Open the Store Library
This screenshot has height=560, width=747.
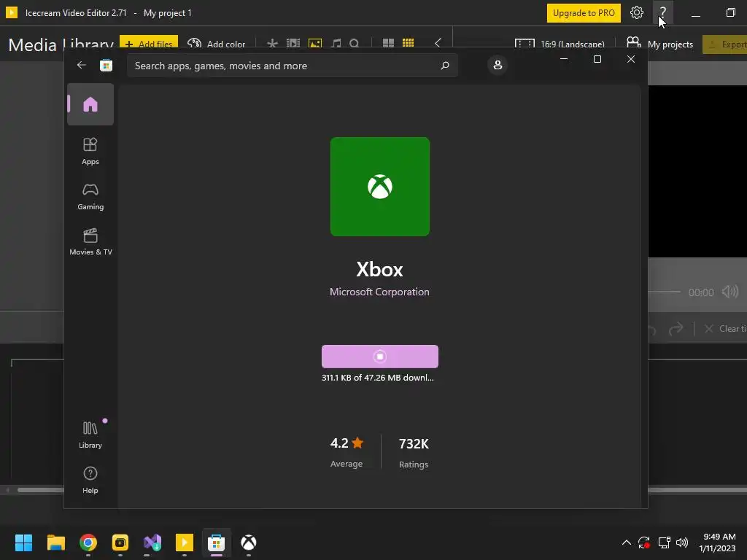click(90, 435)
